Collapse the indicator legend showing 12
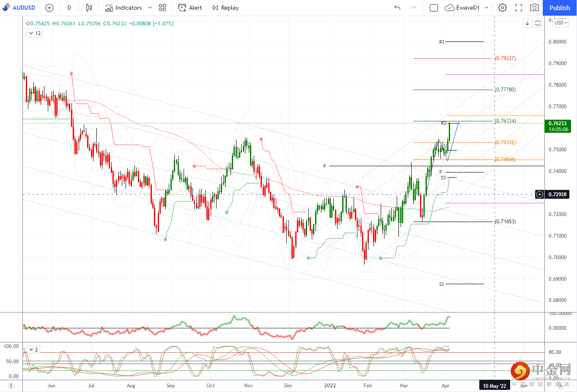 (34, 33)
